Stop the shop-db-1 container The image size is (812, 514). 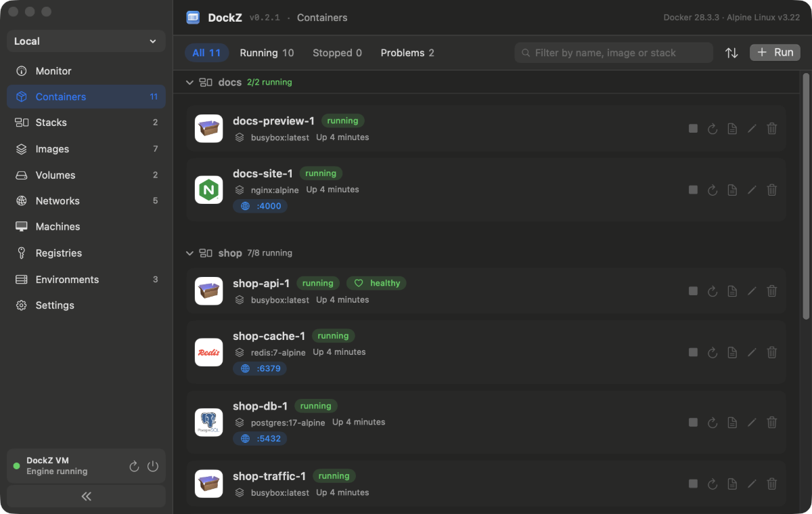tap(693, 422)
